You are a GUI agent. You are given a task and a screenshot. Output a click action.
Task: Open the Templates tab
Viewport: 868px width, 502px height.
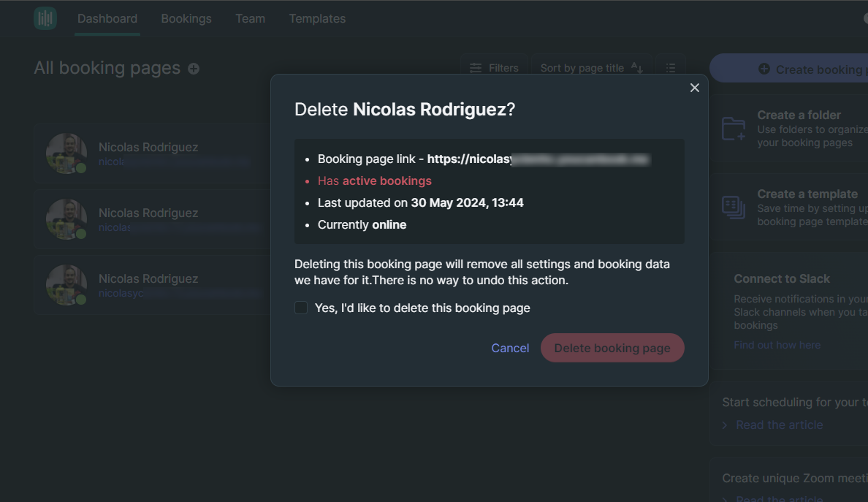pos(317,18)
